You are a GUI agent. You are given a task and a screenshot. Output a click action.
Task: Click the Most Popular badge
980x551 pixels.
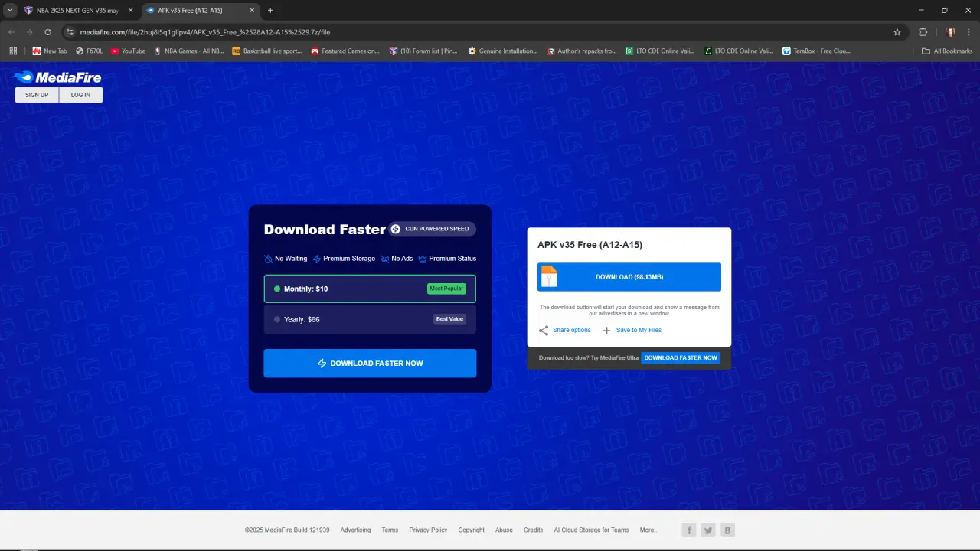pyautogui.click(x=446, y=289)
